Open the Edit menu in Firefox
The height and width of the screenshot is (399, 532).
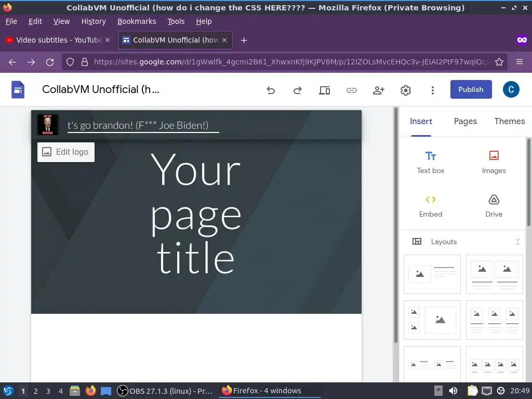[35, 21]
